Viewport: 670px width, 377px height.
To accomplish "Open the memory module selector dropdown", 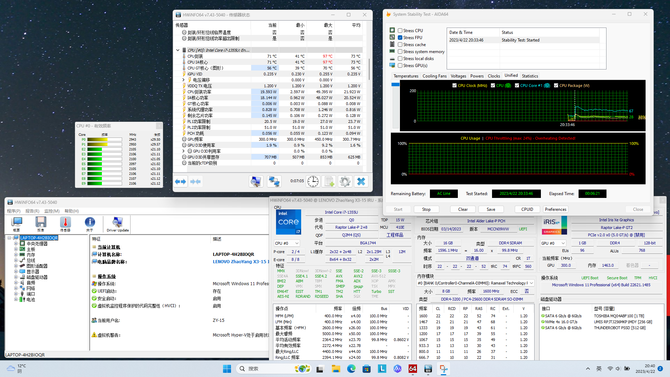I will pyautogui.click(x=476, y=283).
